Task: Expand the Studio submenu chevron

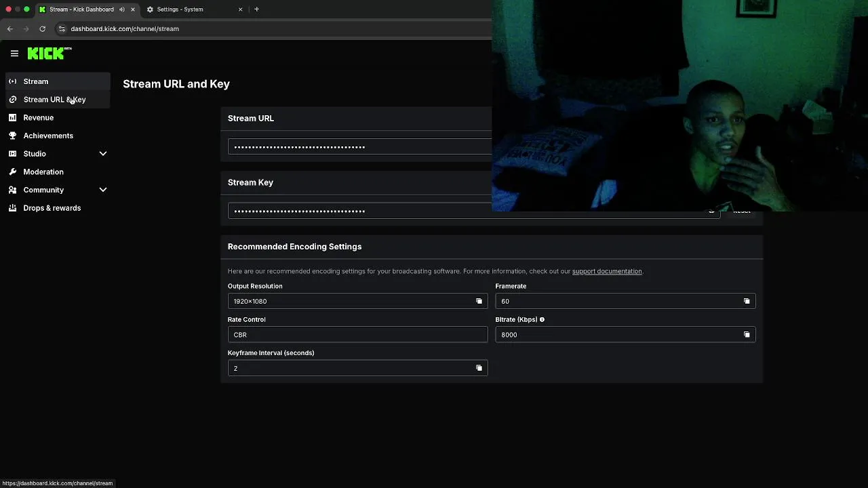Action: point(103,154)
